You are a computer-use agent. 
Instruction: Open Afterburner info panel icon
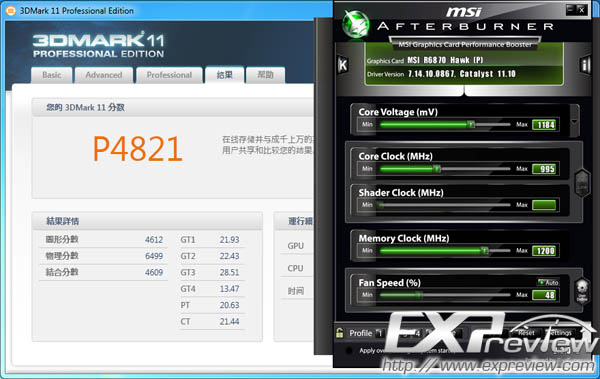[585, 65]
